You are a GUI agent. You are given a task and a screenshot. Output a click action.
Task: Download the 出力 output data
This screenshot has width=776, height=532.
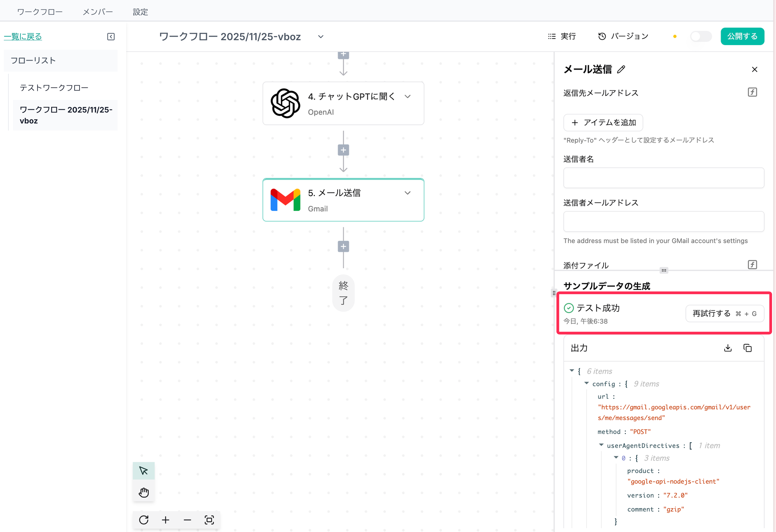(x=727, y=348)
